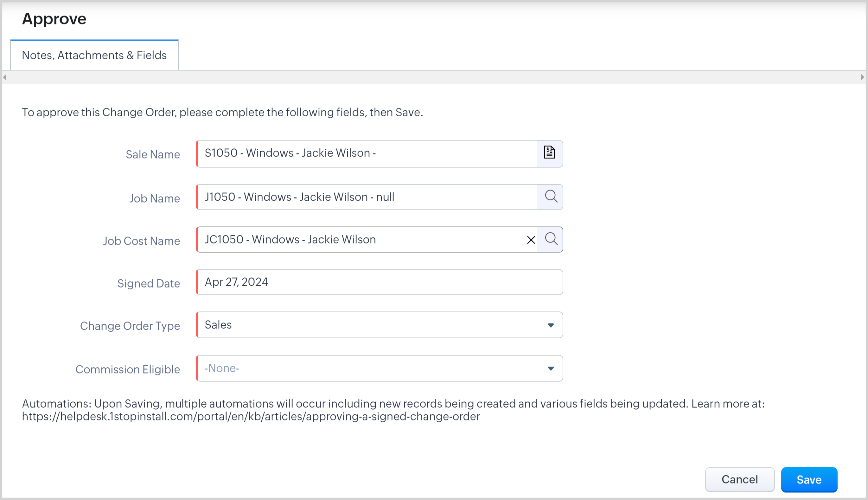868x500 pixels.
Task: Click the Commission Eligible label
Action: coord(128,369)
